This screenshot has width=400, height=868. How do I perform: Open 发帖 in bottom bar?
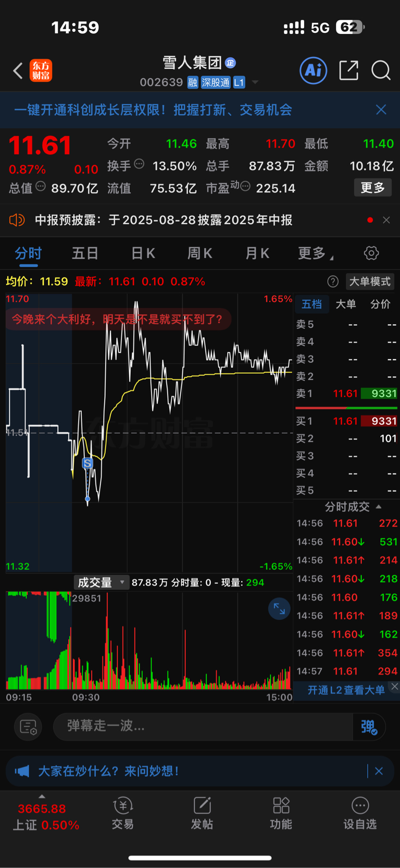click(202, 813)
